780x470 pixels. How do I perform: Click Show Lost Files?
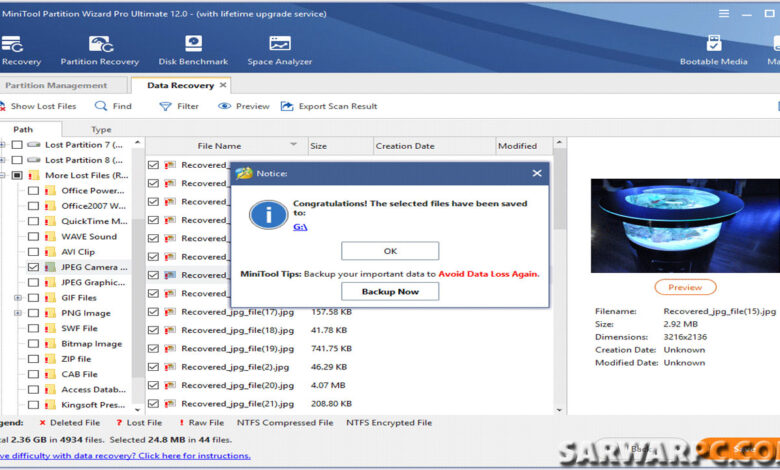[x=38, y=106]
